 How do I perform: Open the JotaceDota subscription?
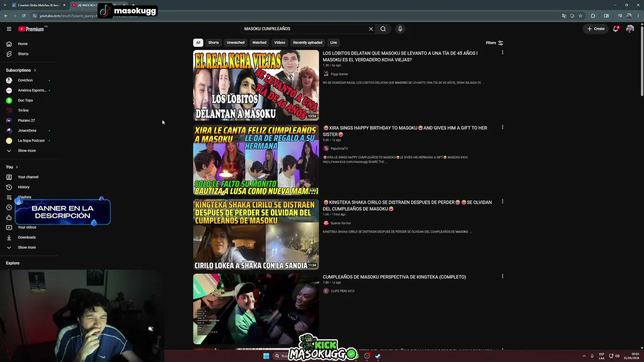coord(29,131)
